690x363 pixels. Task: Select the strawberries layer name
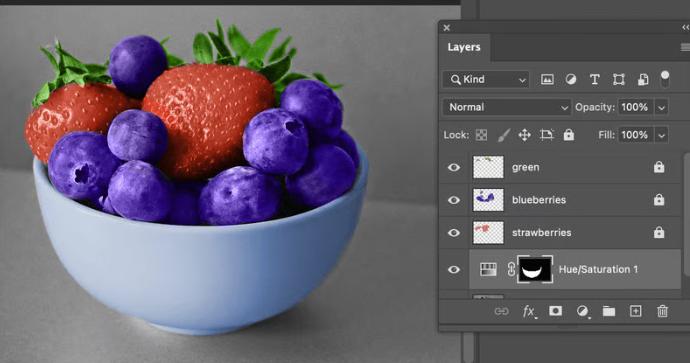[x=541, y=232]
